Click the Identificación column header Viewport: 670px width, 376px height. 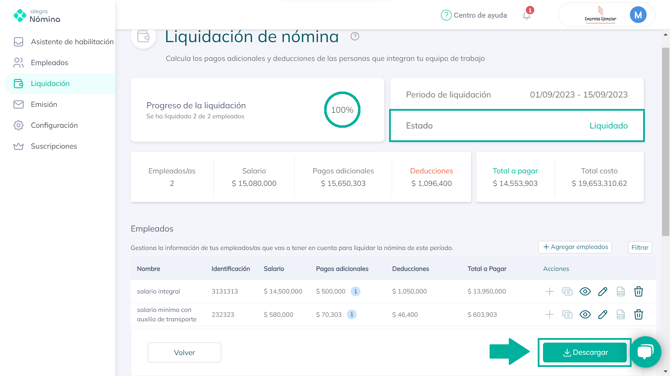pos(231,269)
